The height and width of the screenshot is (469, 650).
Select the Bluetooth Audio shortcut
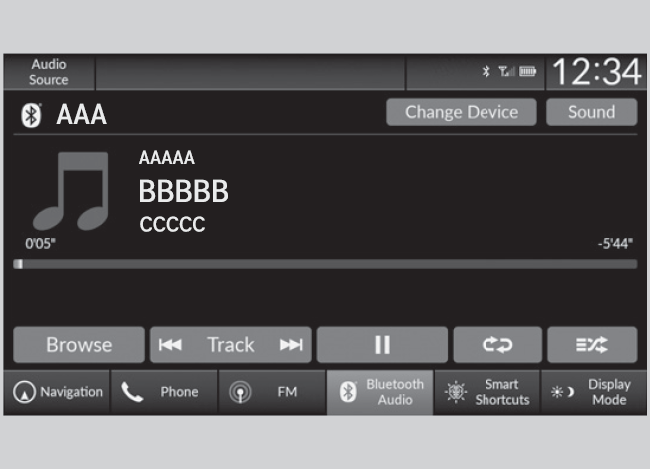pyautogui.click(x=380, y=392)
